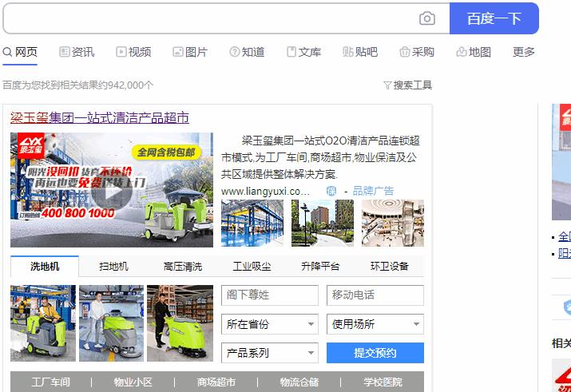Click the 移动电话 phone field
571x392 pixels.
point(375,295)
